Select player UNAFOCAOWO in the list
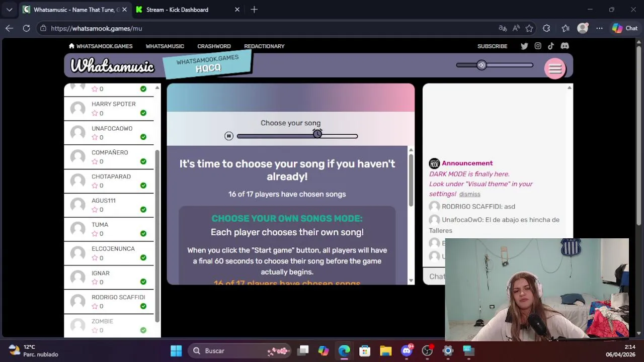644x362 pixels. pyautogui.click(x=109, y=133)
